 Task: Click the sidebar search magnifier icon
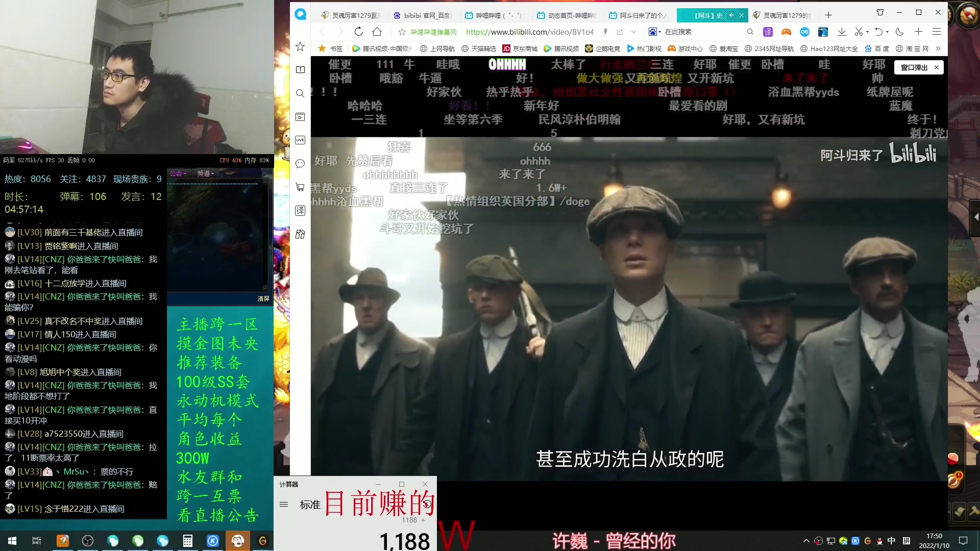[300, 93]
